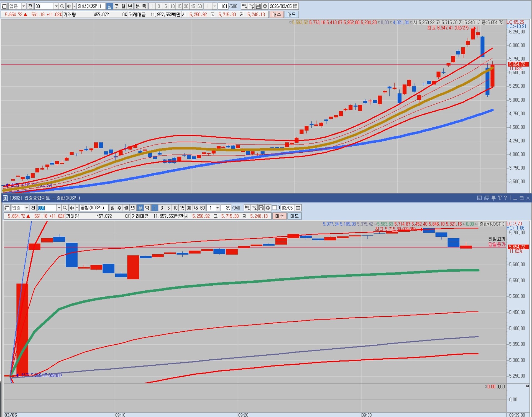
Task: Click help question mark in title bar
Action: click(506, 198)
